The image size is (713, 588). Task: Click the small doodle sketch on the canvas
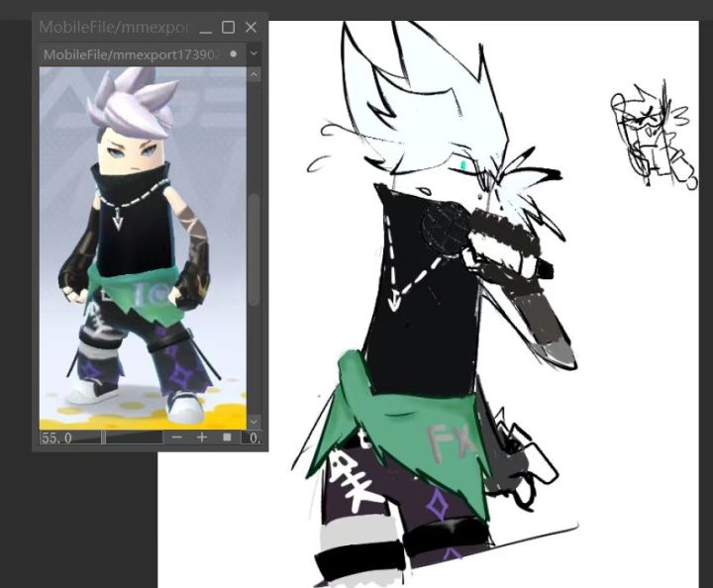tap(653, 134)
